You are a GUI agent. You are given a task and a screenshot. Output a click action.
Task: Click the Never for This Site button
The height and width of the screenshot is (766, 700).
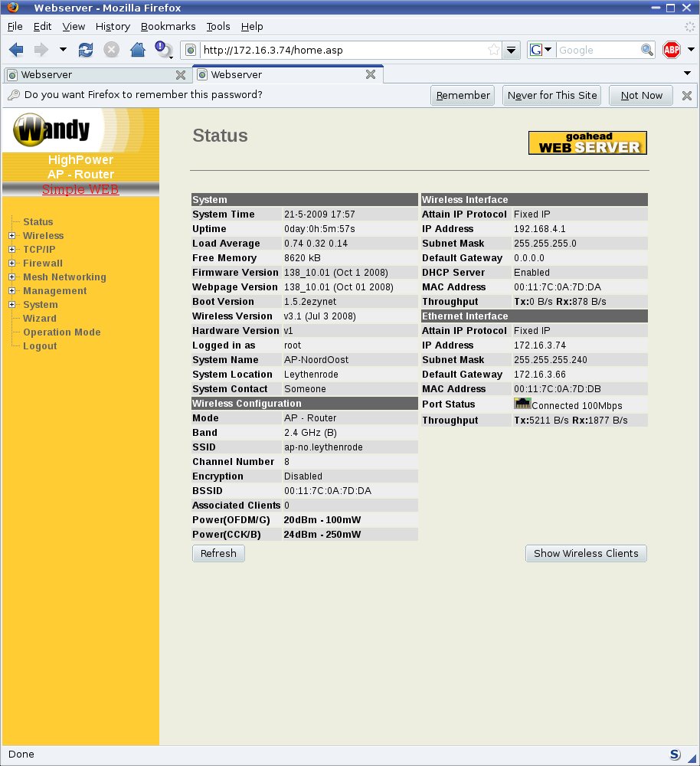coord(551,96)
